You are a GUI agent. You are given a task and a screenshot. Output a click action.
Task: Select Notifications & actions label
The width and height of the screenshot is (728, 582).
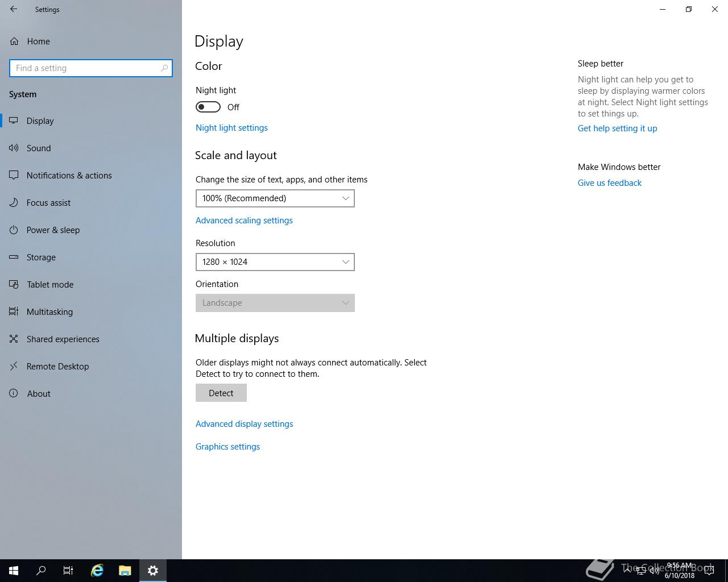coord(69,175)
